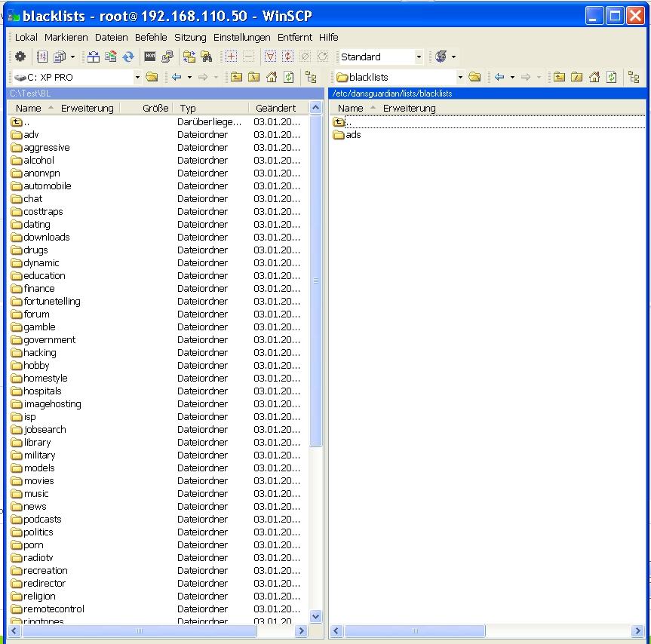The height and width of the screenshot is (644, 651).
Task: Open the Standard transfer settings dropdown
Action: click(x=419, y=57)
